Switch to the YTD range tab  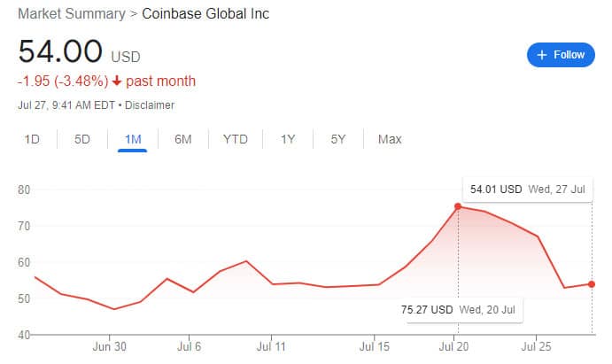click(236, 139)
